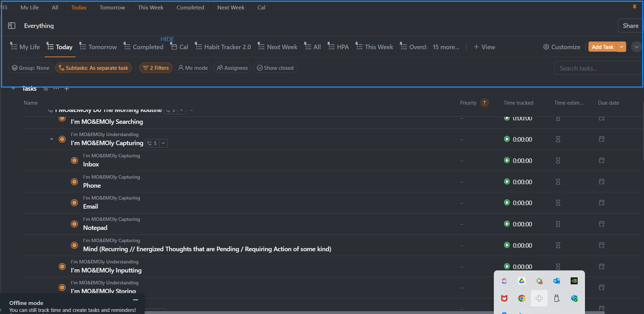Toggle status circle of I'm MO&EMOly Inputting
The height and width of the screenshot is (314, 644).
click(62, 267)
